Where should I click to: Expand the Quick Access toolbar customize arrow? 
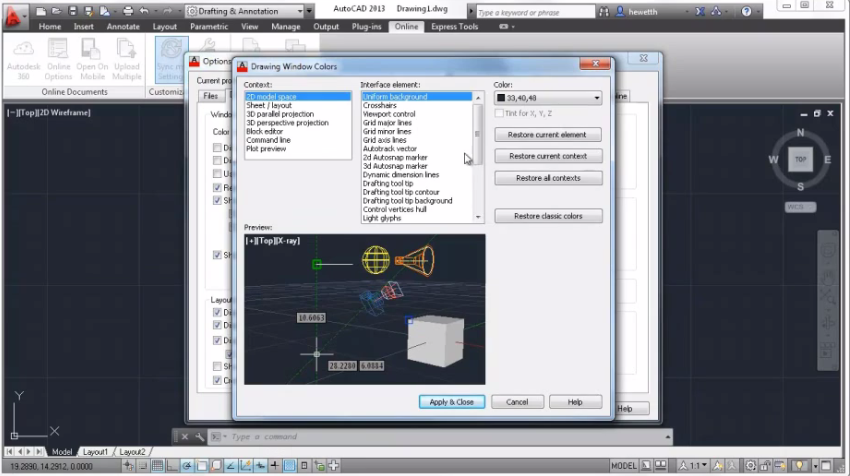coord(310,11)
